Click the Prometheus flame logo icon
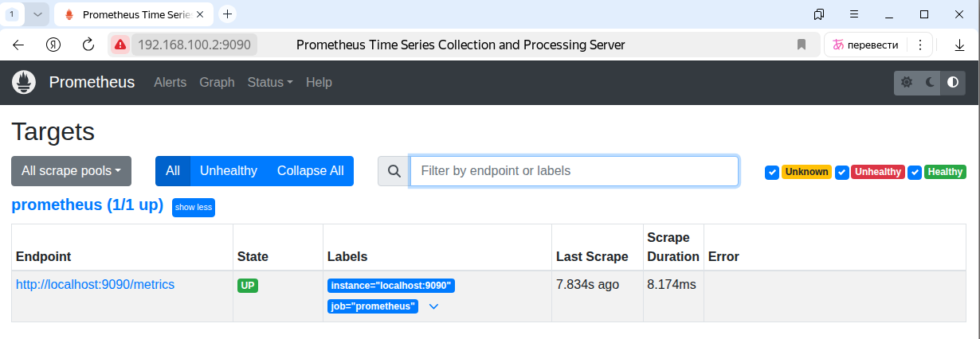 24,82
